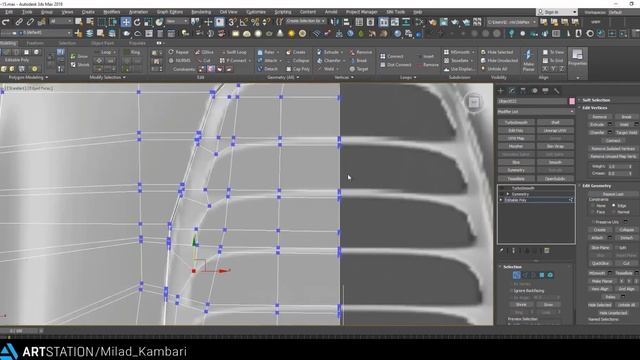Click the Dist Connect ribbon icon
Image resolution: width=640 pixels, height=360 pixels.
pos(396,64)
